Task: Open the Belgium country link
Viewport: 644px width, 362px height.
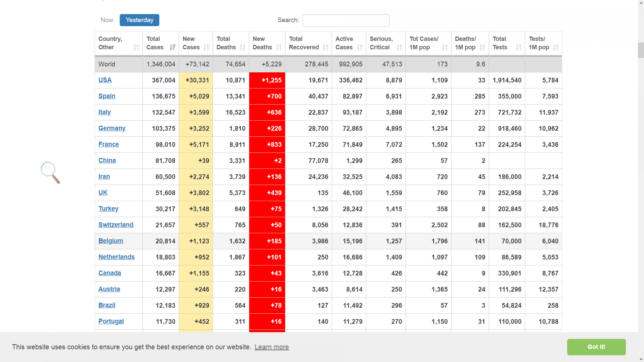Action: tap(111, 241)
